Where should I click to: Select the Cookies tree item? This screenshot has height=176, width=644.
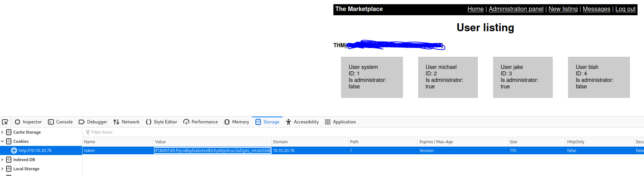point(21,141)
